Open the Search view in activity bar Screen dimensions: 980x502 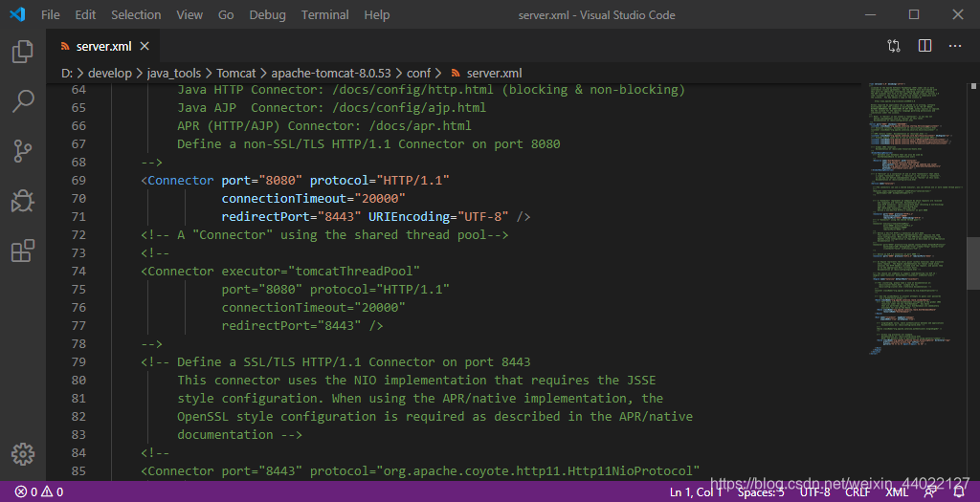[x=23, y=101]
